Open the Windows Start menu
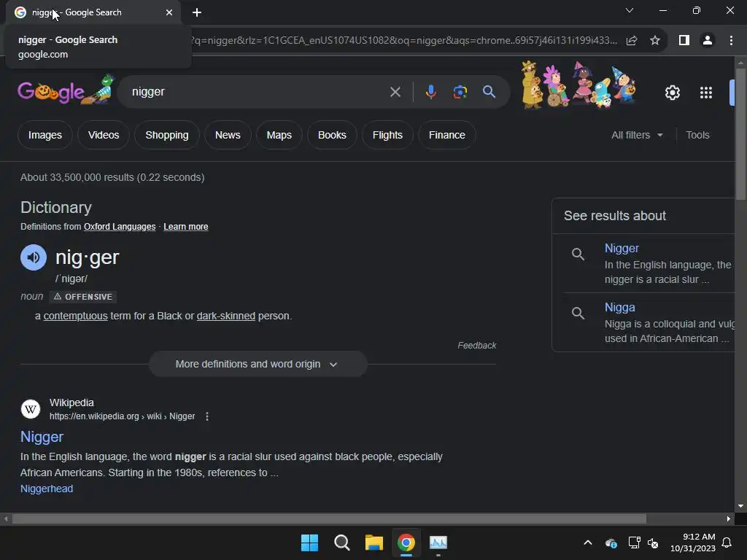The image size is (747, 560). (x=309, y=542)
